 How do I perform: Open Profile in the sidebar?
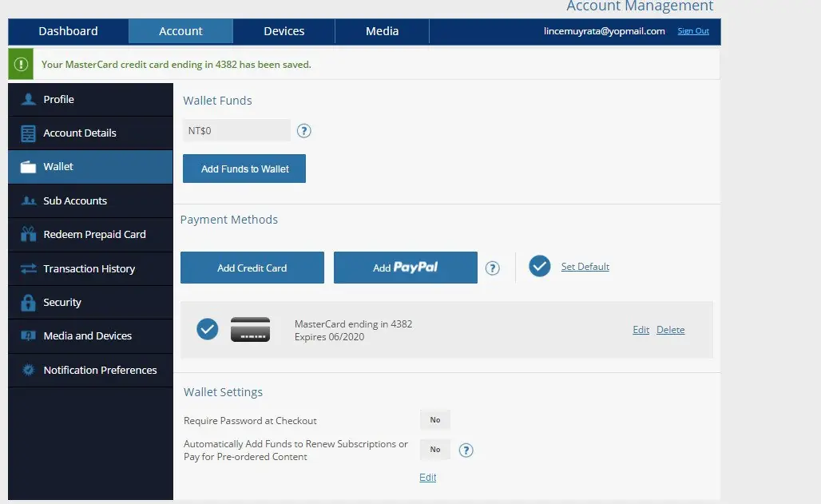tap(90, 100)
